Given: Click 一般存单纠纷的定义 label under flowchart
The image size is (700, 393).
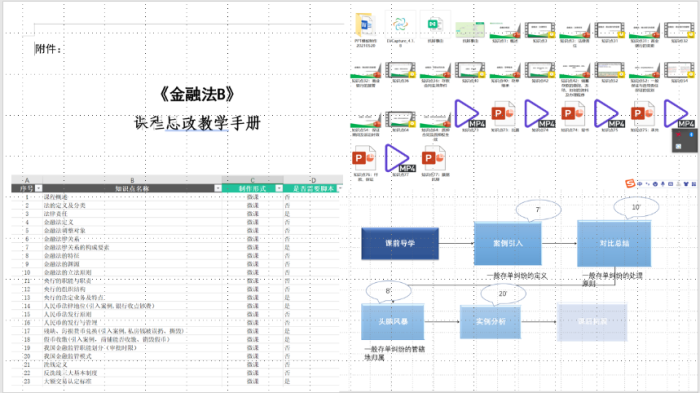Looking at the screenshot, I should pos(517,276).
